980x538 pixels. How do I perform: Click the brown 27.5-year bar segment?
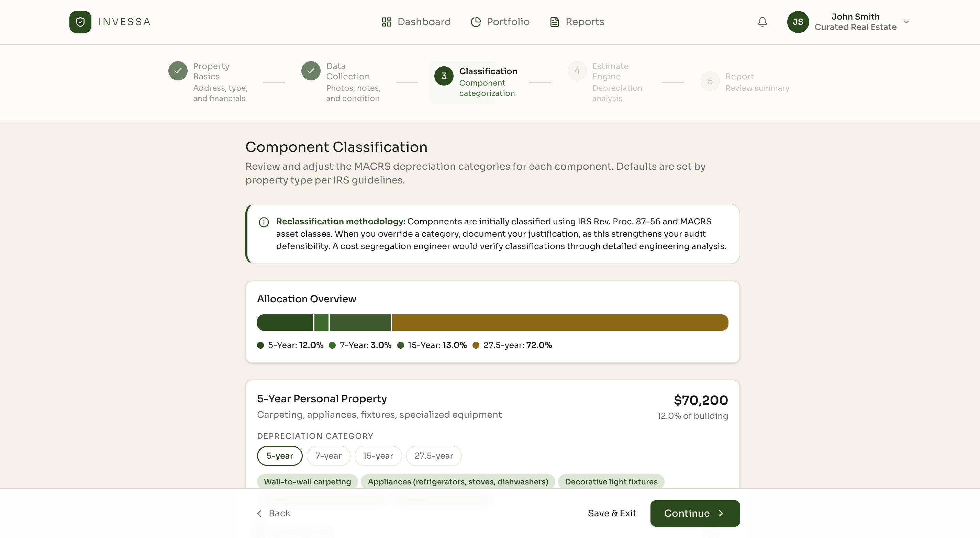[560, 323]
